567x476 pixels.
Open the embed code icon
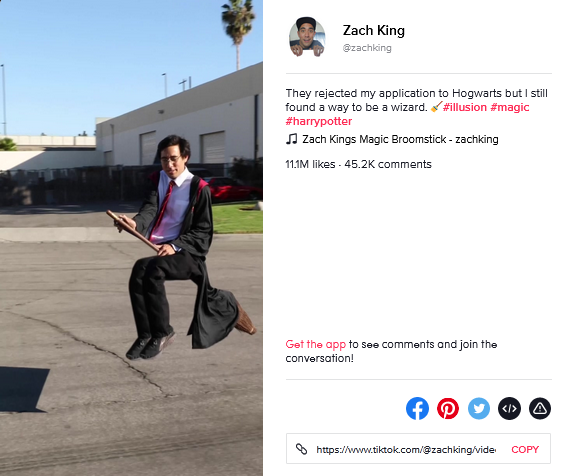pyautogui.click(x=510, y=408)
